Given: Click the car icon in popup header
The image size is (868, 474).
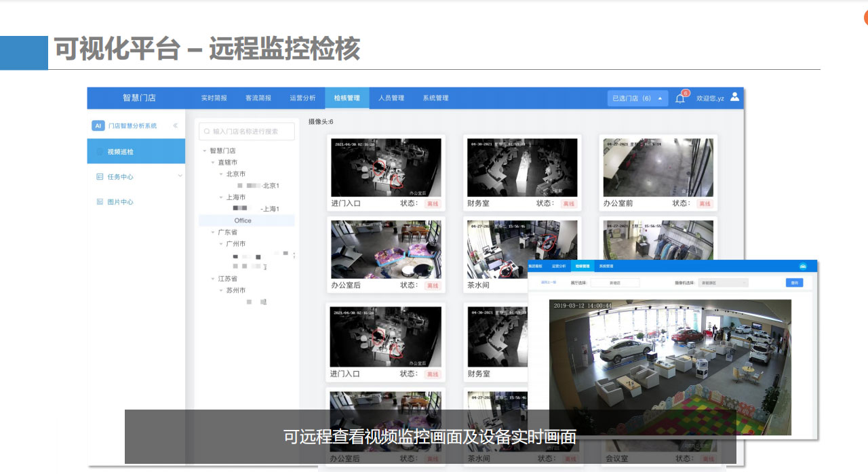Looking at the screenshot, I should pos(803,266).
